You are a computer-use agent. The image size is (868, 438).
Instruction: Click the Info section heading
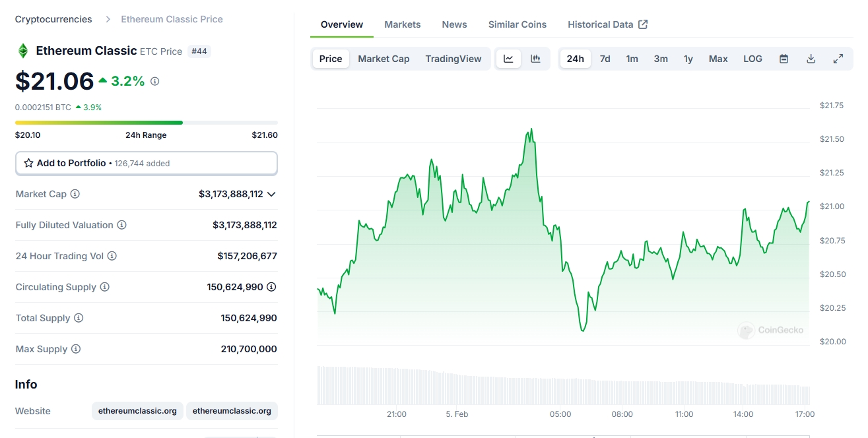26,385
